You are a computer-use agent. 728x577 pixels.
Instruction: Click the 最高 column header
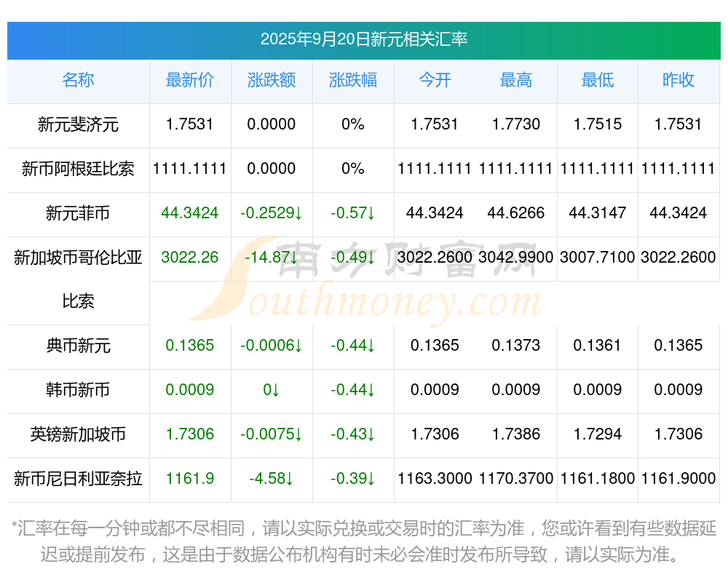pyautogui.click(x=516, y=80)
